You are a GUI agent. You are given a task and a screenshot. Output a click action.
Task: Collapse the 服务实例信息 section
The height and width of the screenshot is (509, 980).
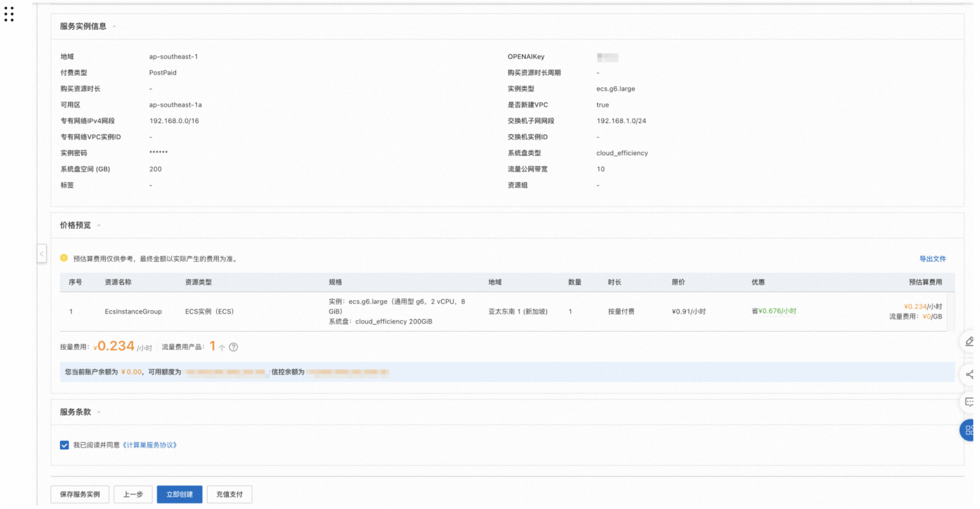click(x=115, y=26)
